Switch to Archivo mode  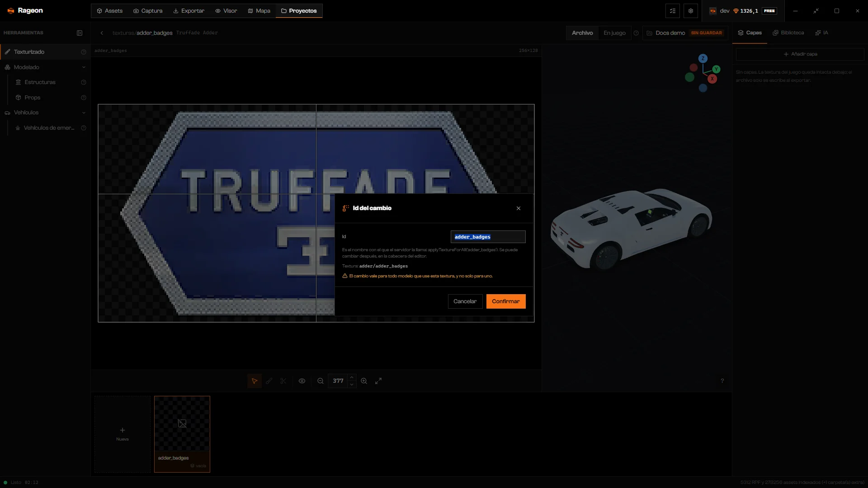coord(582,33)
